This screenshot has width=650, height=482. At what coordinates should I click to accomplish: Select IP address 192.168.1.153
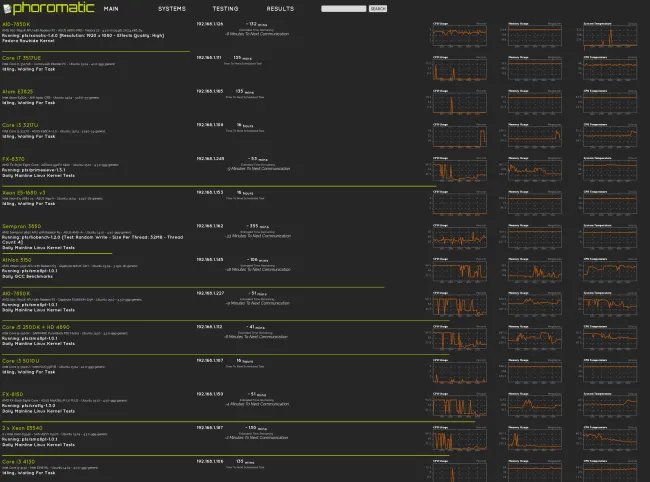[210, 192]
